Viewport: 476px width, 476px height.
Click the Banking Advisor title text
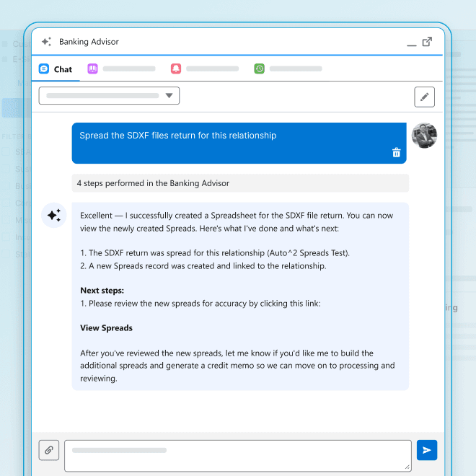click(x=89, y=42)
